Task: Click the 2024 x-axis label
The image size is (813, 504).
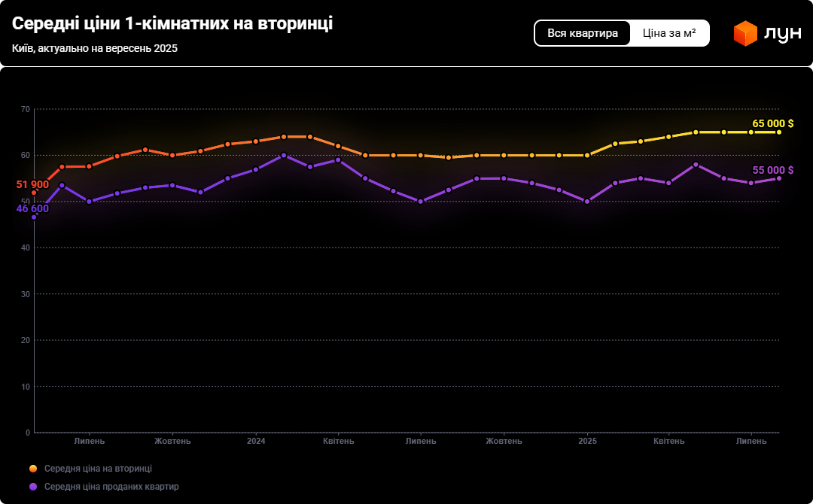Action: click(x=256, y=441)
